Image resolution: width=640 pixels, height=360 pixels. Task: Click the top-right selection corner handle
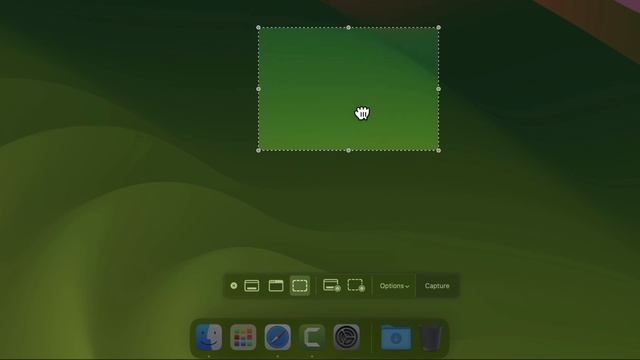(x=438, y=27)
